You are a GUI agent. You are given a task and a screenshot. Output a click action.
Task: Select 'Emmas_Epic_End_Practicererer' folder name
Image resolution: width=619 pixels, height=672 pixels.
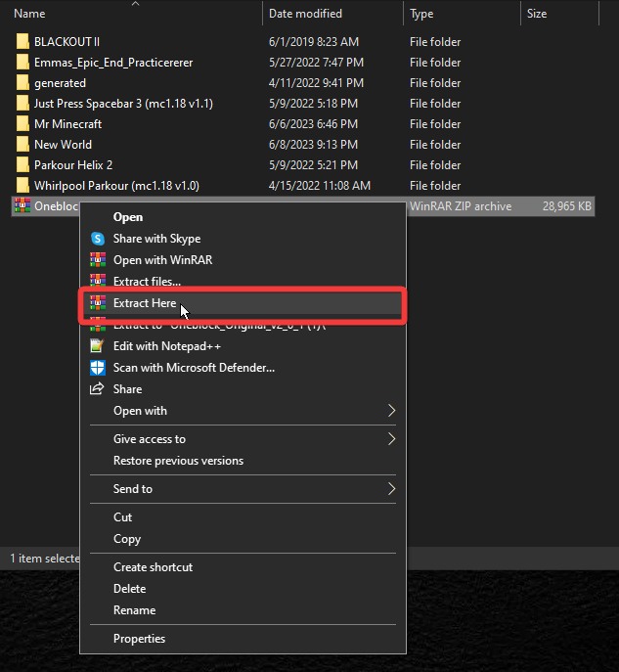pos(113,63)
